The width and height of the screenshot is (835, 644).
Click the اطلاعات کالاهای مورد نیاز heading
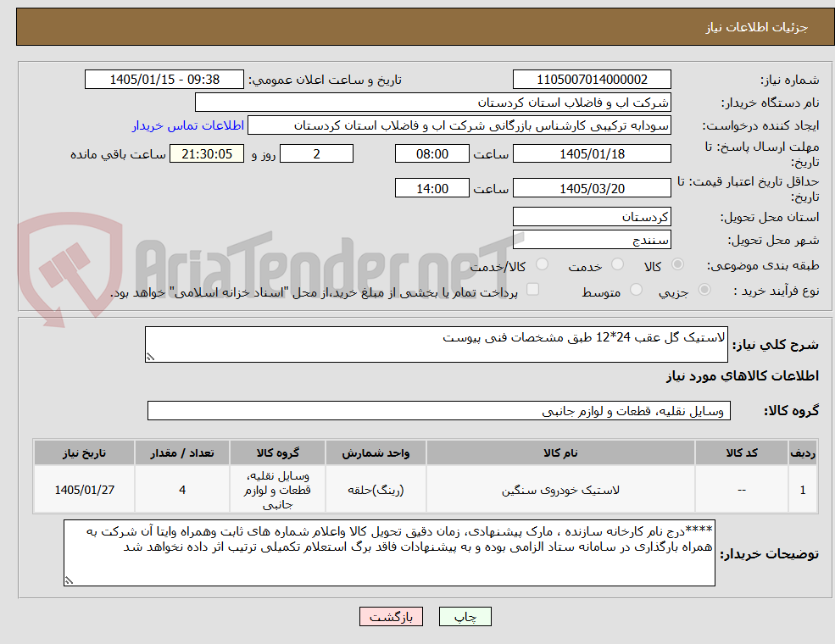[742, 375]
